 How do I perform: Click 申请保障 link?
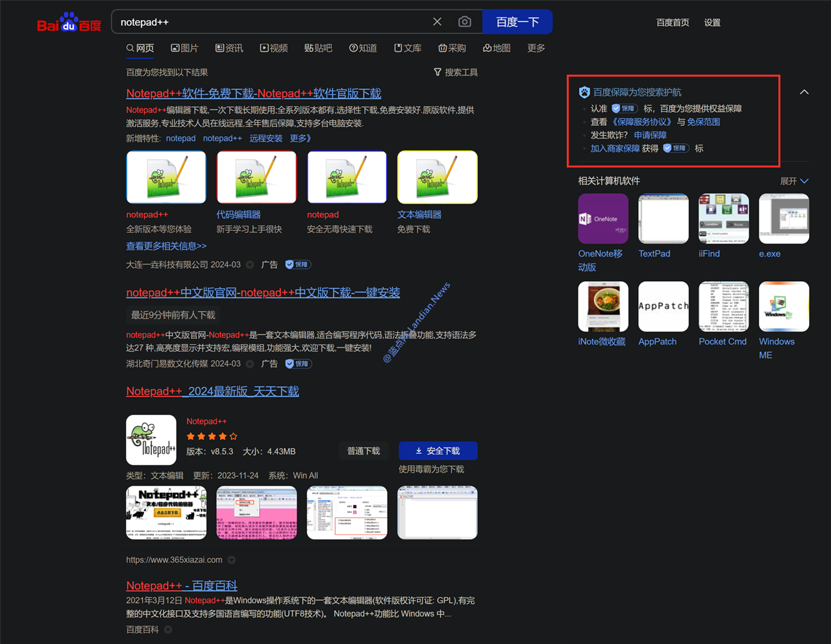[651, 135]
